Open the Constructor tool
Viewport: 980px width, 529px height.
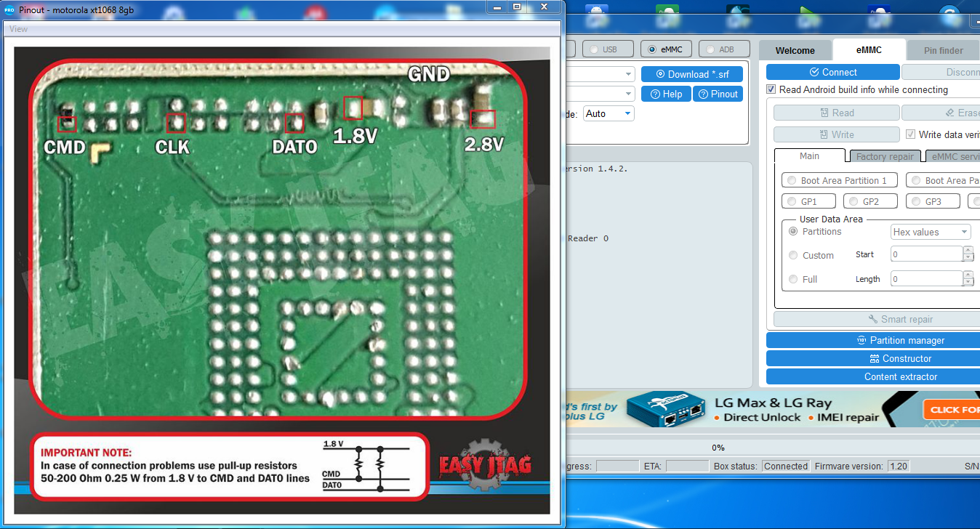point(873,358)
